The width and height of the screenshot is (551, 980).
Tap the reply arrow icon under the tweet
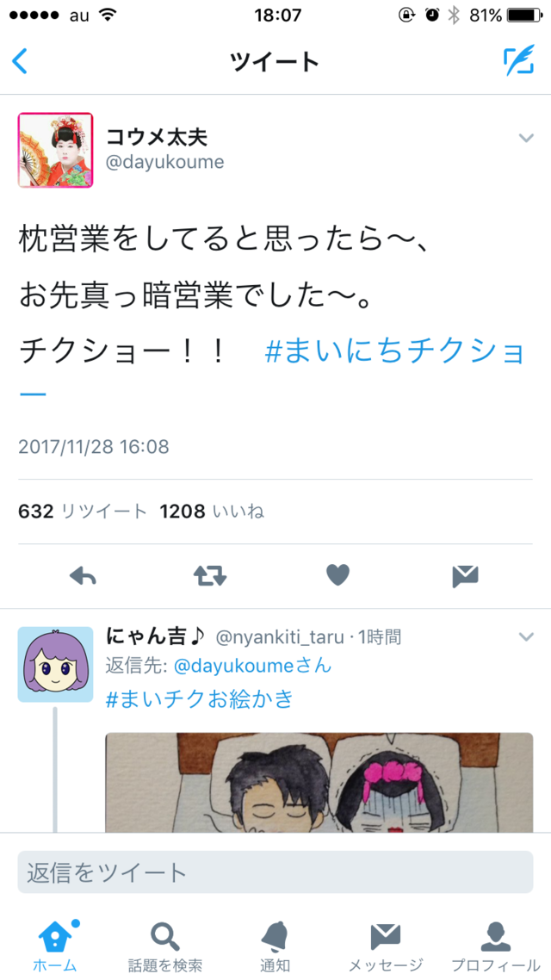pyautogui.click(x=83, y=576)
